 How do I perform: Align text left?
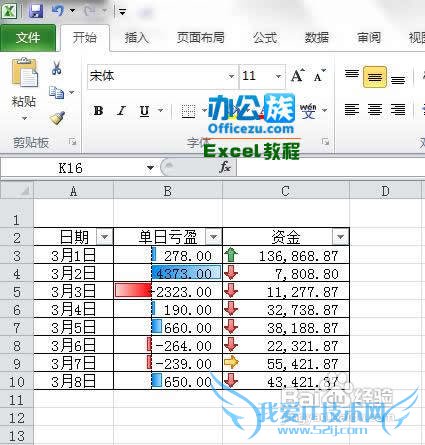[352, 110]
